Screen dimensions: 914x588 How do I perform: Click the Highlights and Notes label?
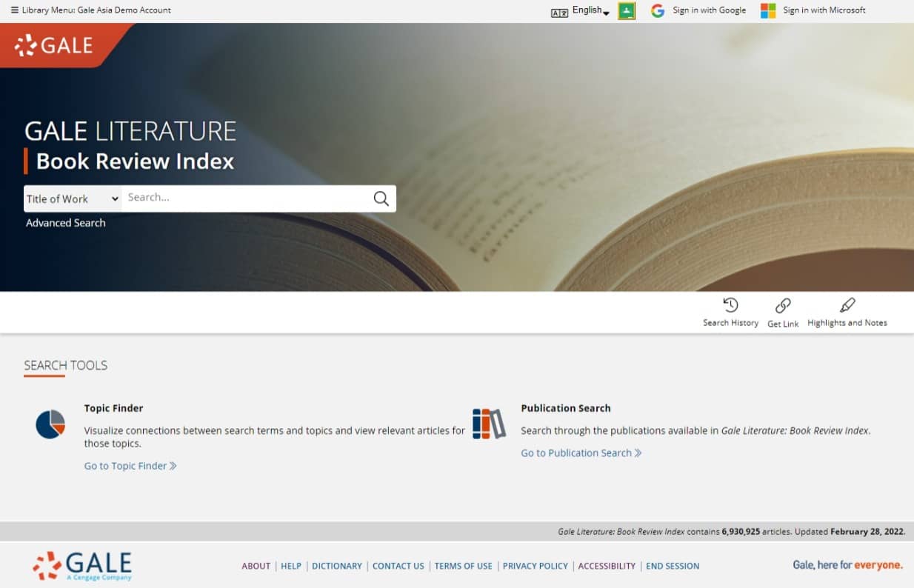point(847,323)
